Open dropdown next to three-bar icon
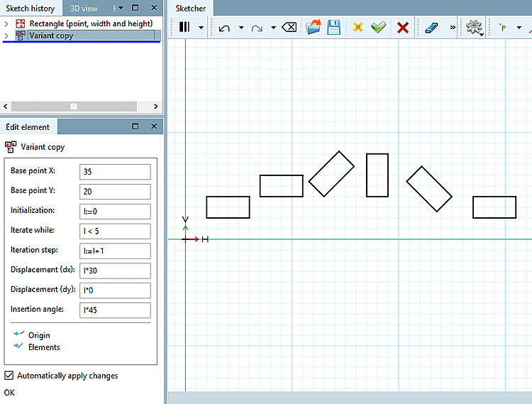Screen dimensions: 532x404 tap(201, 28)
